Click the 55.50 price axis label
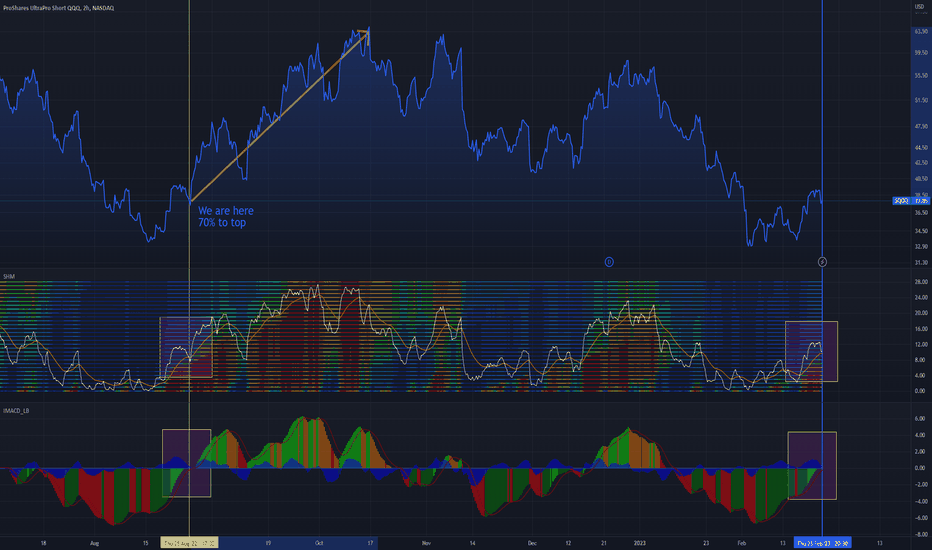932x550 pixels. click(921, 76)
